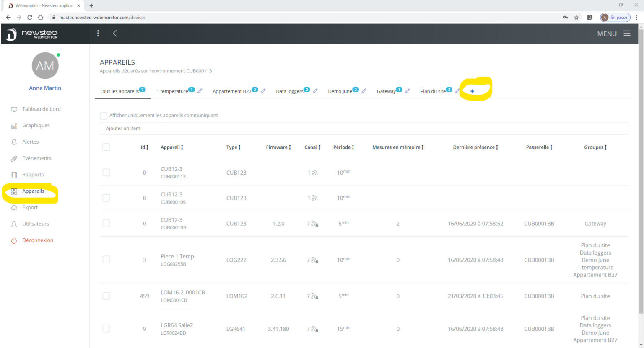Select the LGR64 Salle2 row checkbox
This screenshot has height=348, width=644.
click(106, 329)
